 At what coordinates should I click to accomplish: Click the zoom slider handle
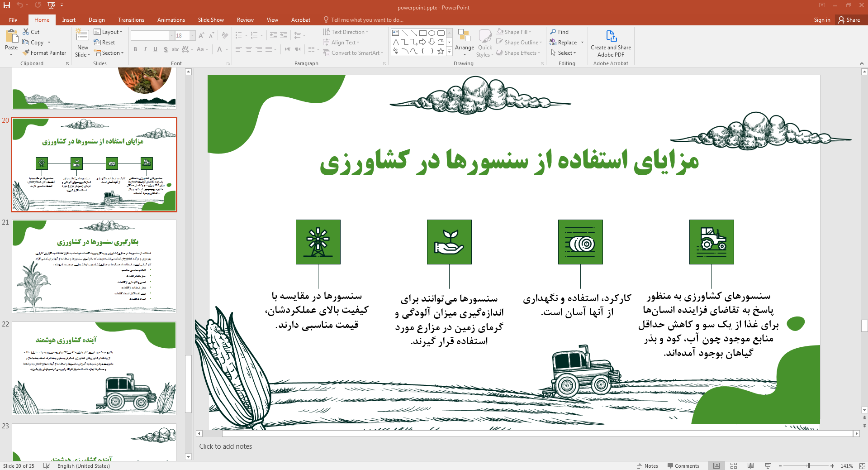pos(809,465)
